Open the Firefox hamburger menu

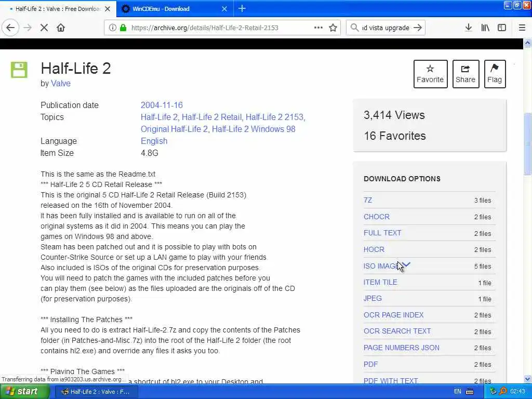522,28
